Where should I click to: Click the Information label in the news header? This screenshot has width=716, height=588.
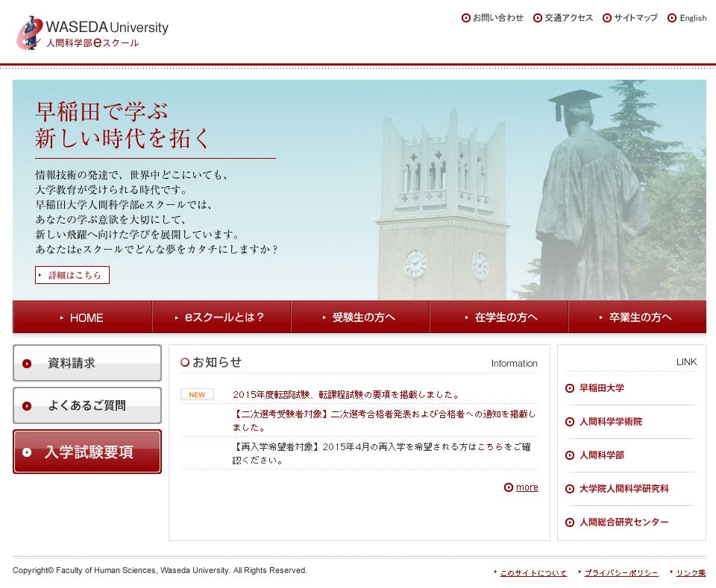tap(514, 364)
